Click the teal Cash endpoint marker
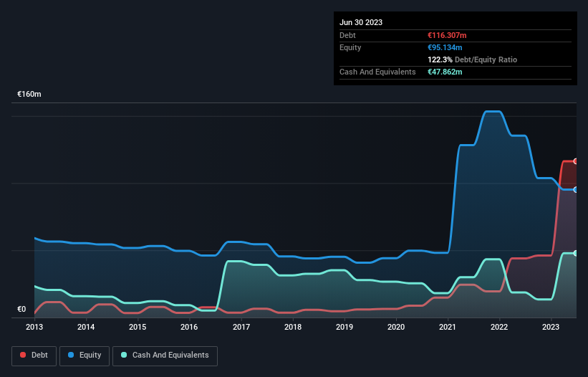 [x=576, y=253]
